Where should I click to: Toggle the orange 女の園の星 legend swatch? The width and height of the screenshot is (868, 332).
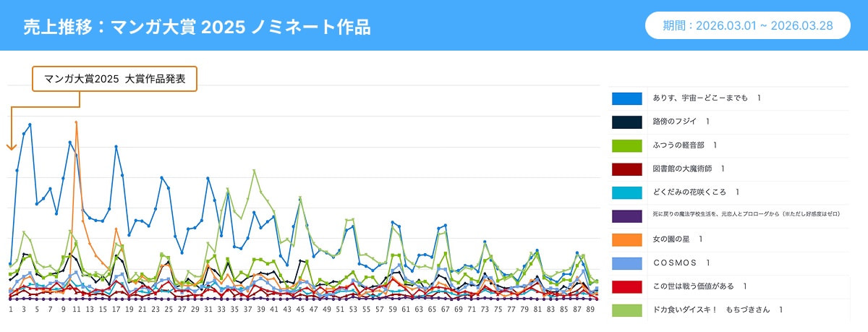[626, 239]
